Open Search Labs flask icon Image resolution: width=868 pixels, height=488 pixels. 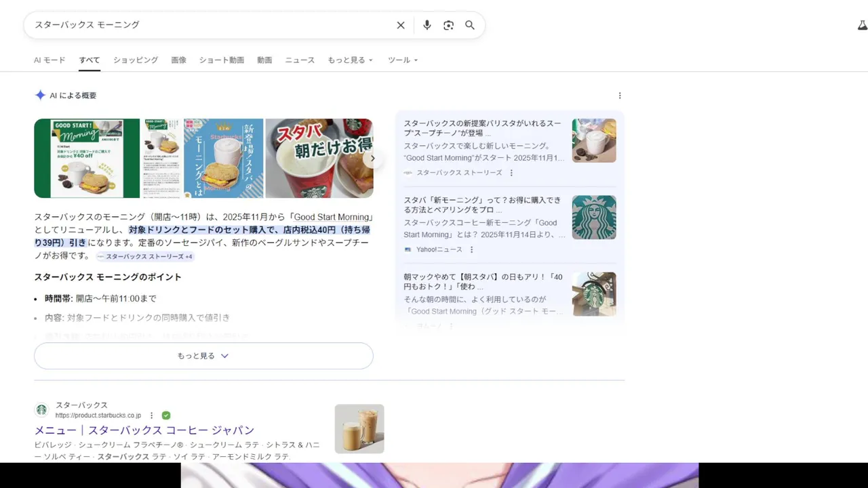coord(862,26)
